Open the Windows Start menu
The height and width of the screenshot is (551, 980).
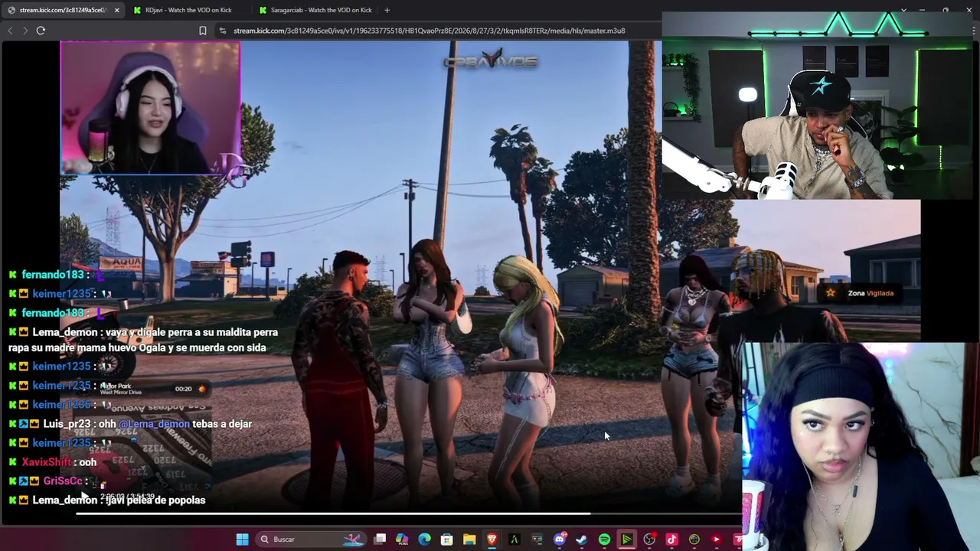pyautogui.click(x=242, y=540)
